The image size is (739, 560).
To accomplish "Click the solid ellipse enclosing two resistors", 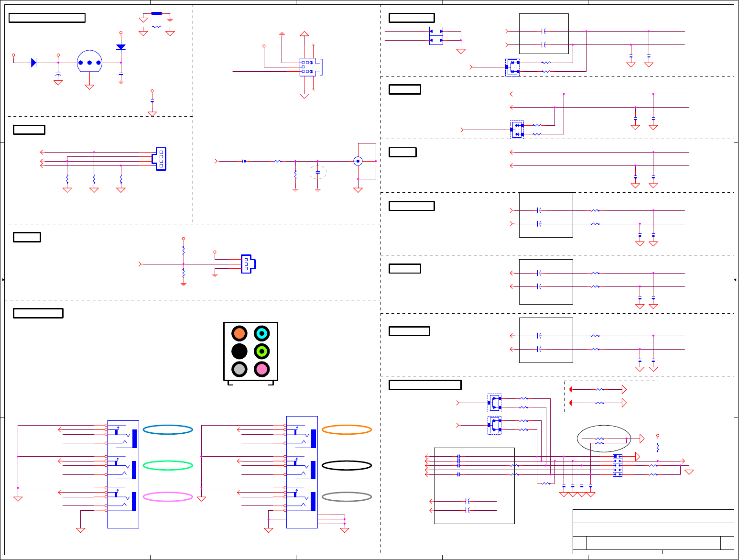I will point(604,439).
